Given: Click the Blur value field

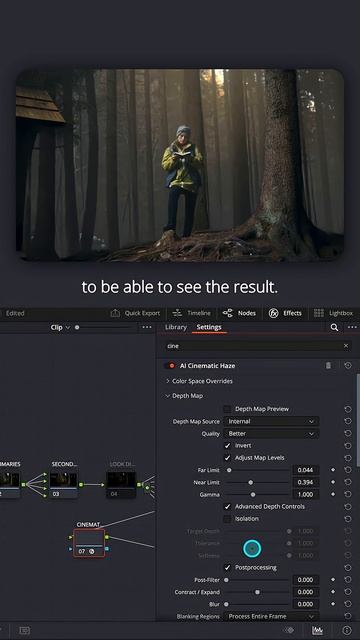Looking at the screenshot, I should pos(306,604).
